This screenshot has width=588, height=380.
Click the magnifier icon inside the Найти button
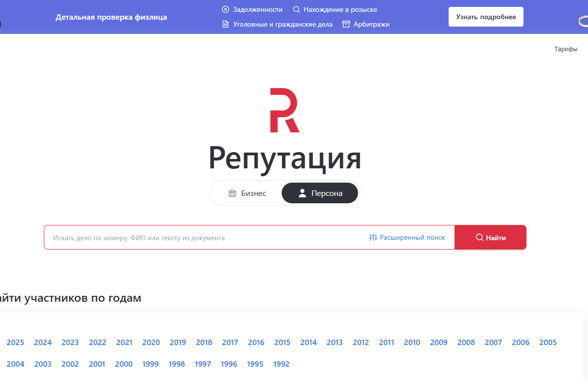[x=479, y=237]
